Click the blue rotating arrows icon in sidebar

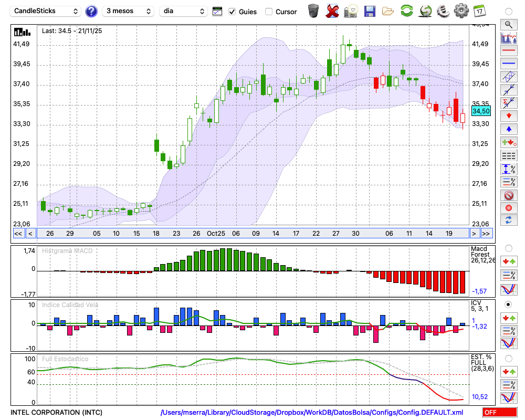[x=509, y=220]
